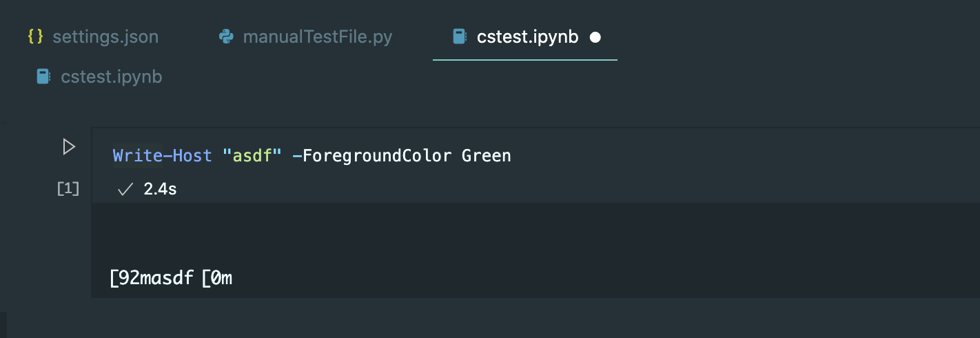Select the cstest.ipynb editor tab label

coord(527,37)
